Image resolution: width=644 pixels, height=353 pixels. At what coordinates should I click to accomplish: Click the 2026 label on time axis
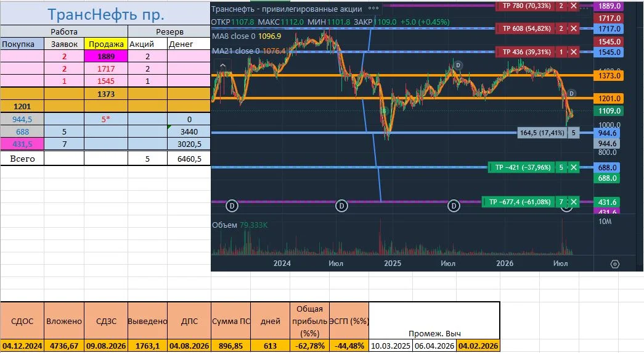(504, 264)
